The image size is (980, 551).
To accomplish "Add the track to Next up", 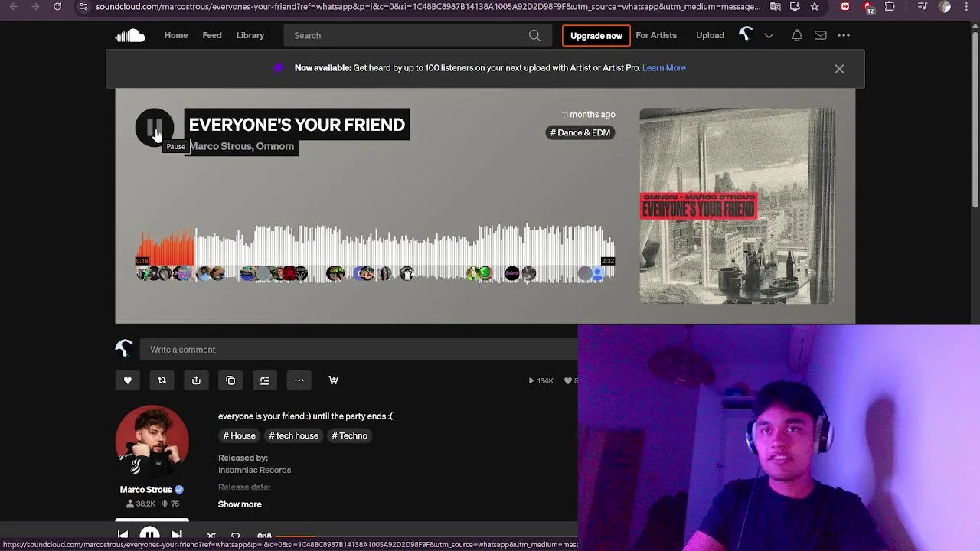I will point(265,380).
